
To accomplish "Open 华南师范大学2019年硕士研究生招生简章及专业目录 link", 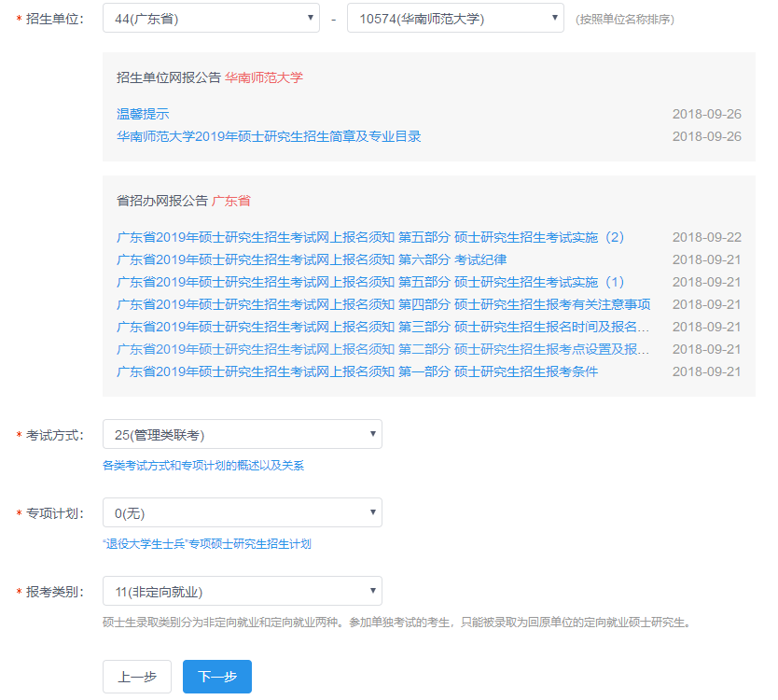I will point(269,136).
